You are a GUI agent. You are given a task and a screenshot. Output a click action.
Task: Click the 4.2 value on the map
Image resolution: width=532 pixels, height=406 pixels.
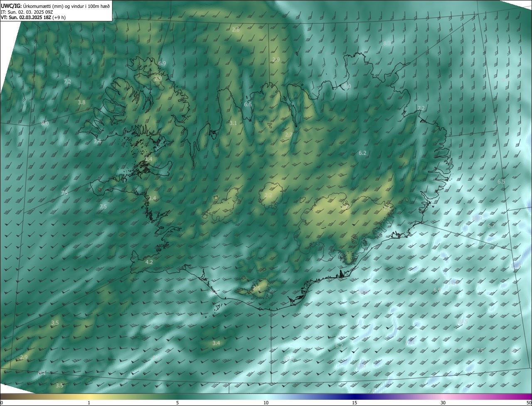click(x=149, y=262)
